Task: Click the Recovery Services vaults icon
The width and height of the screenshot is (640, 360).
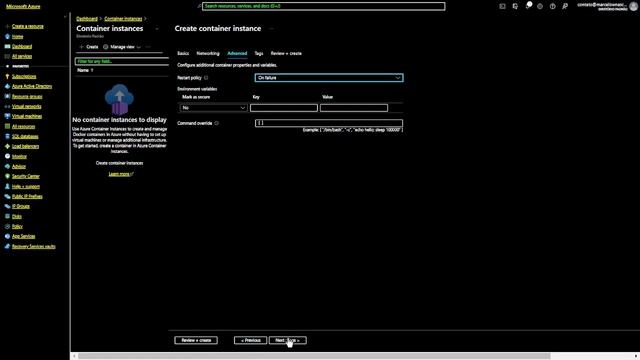Action: click(x=7, y=246)
